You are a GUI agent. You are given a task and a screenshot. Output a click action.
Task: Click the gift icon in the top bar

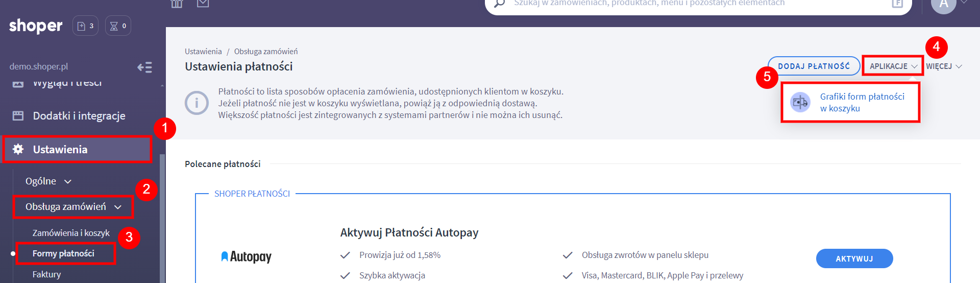tap(177, 4)
